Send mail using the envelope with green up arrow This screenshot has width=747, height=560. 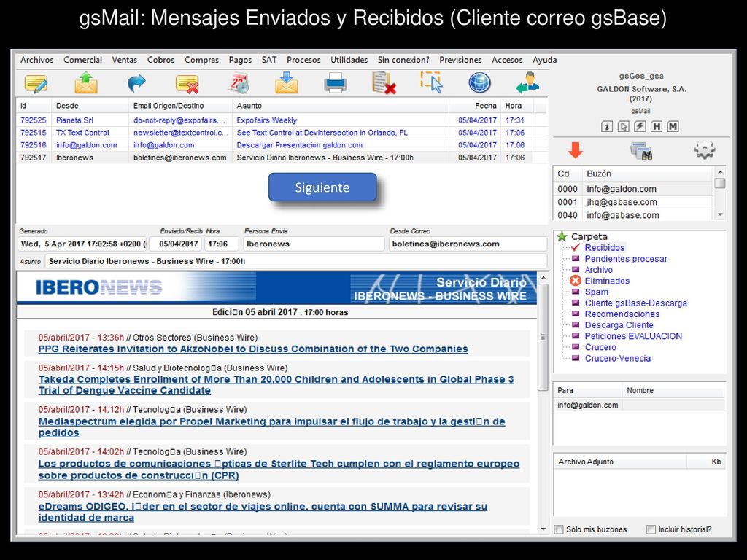click(86, 83)
